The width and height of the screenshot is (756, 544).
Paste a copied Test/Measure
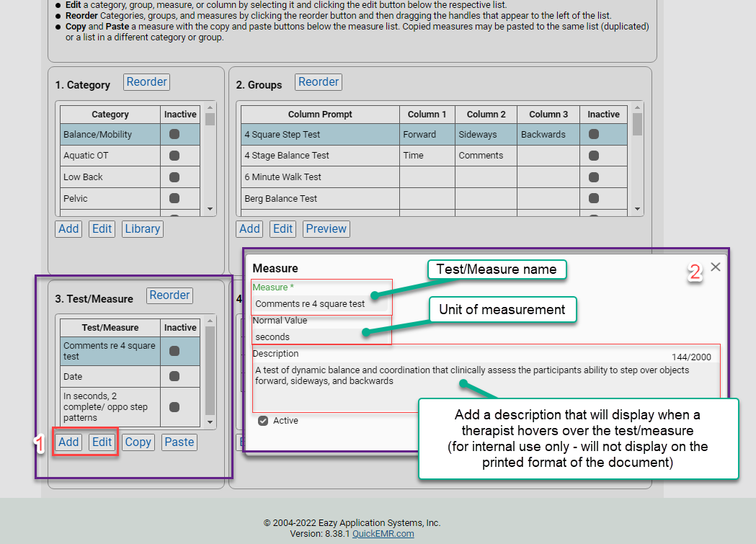pyautogui.click(x=179, y=442)
